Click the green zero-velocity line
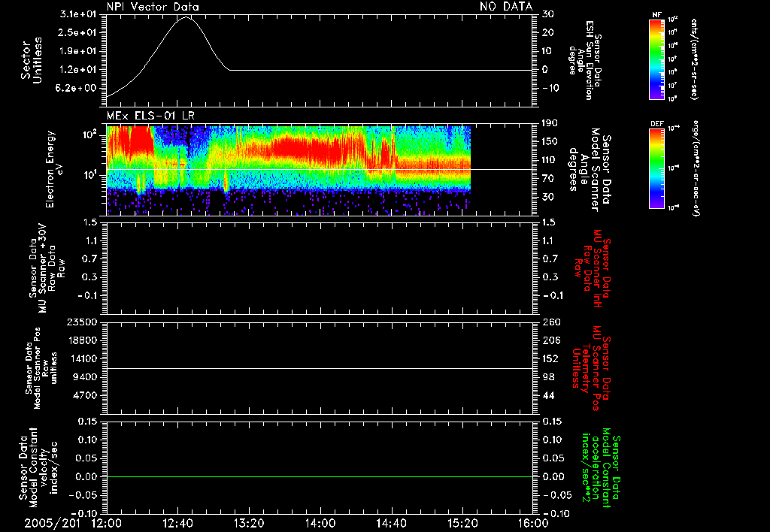The image size is (770, 532). [x=320, y=476]
